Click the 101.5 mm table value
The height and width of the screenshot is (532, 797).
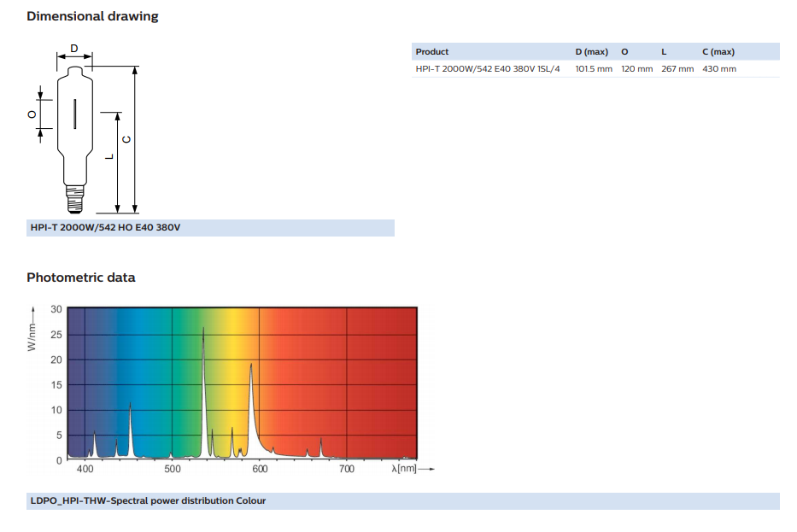pos(594,68)
